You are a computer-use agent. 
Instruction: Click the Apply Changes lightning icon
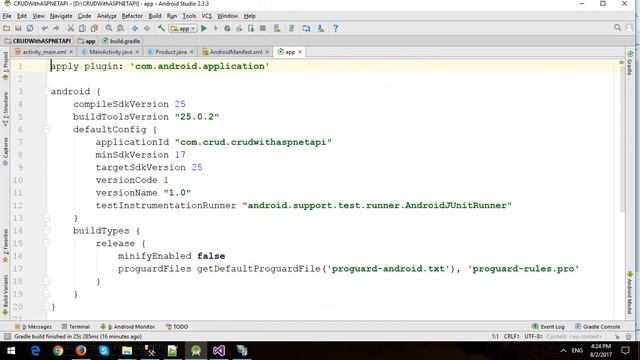point(216,28)
